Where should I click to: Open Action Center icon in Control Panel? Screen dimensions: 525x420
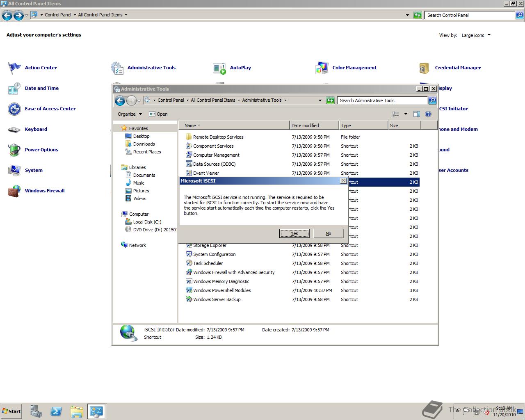(14, 68)
